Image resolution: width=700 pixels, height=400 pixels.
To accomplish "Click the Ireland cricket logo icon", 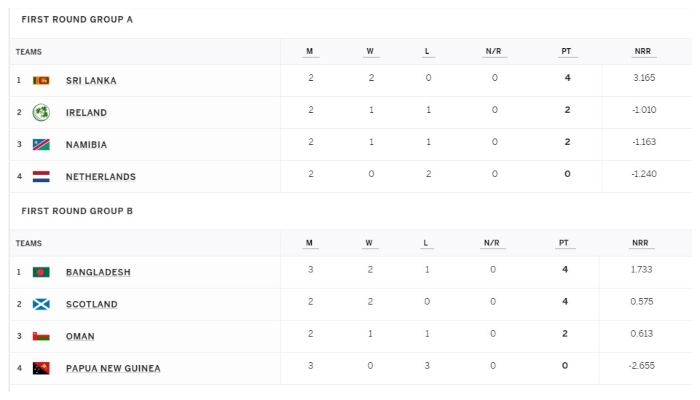I will [41, 112].
